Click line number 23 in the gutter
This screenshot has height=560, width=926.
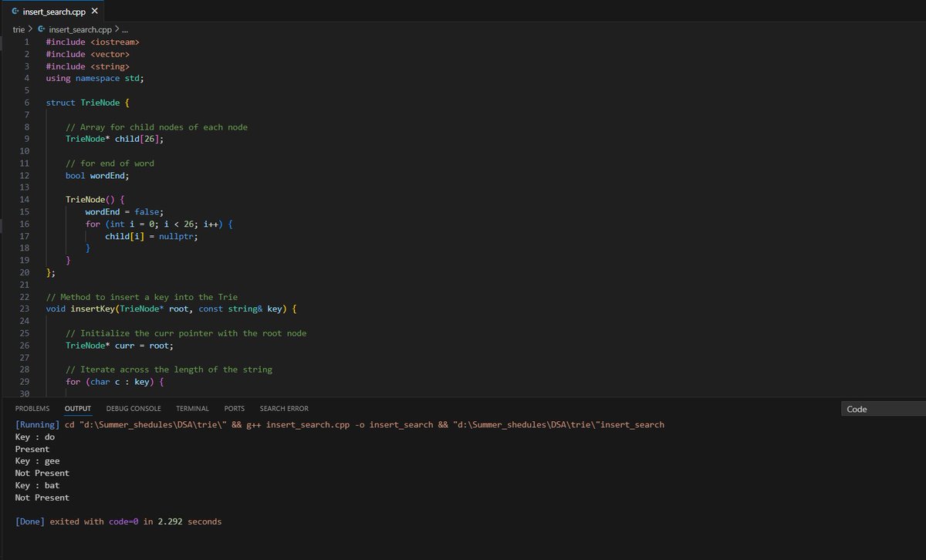(x=25, y=309)
